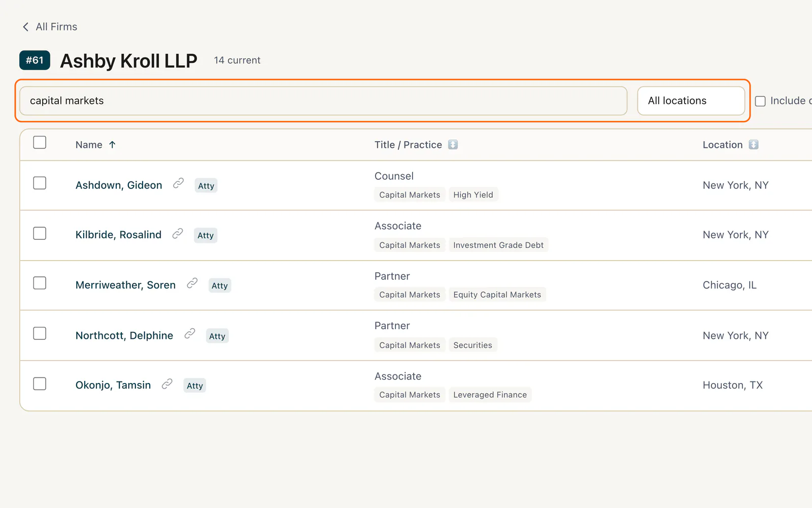Click the High Yield practice tag
The image size is (812, 508).
(473, 195)
